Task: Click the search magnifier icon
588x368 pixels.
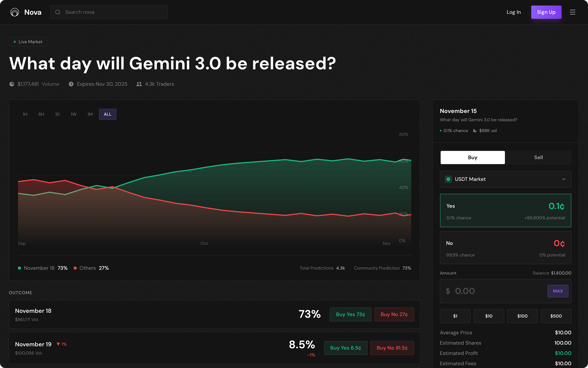Action: click(58, 12)
